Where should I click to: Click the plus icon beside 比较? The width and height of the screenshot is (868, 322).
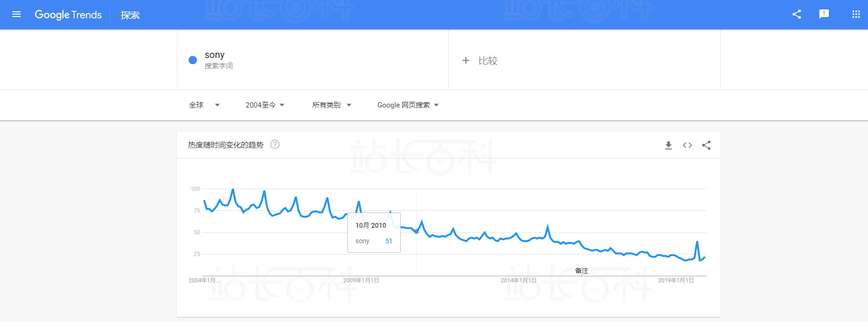tap(466, 60)
